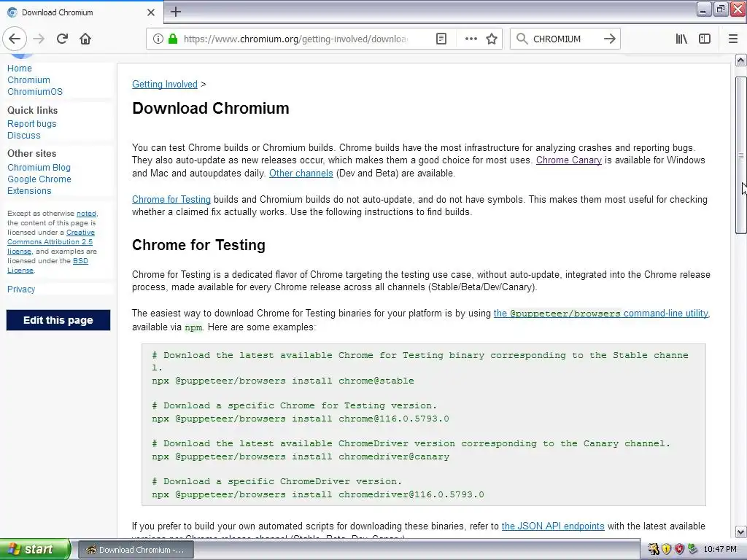Open the Chrome for Testing link
Viewport: 747px width, 560px height.
[x=171, y=200]
